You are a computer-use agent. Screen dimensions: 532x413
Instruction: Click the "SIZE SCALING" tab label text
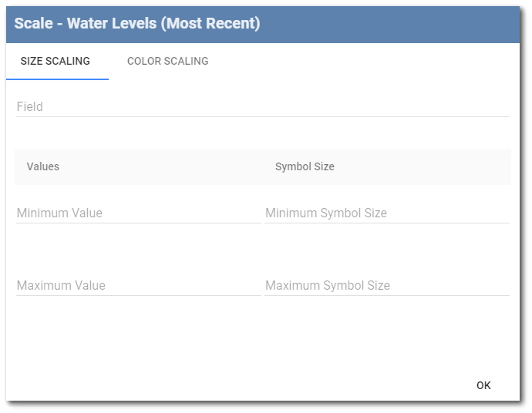[56, 61]
